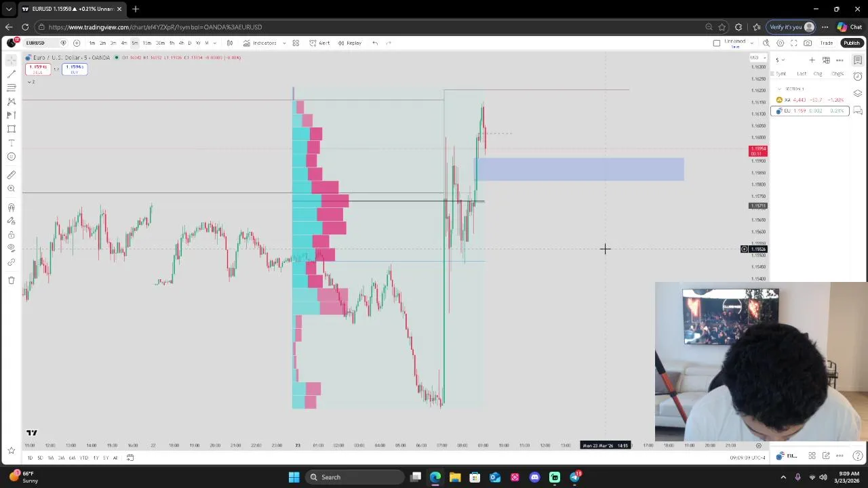This screenshot has width=868, height=488.
Task: Expand the favorite indicators dropdown arrow
Action: pos(284,43)
